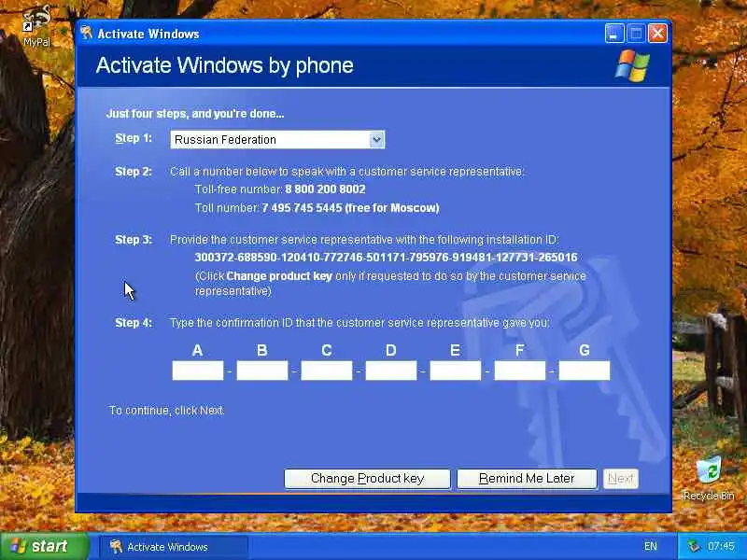Click the 'To continue, click Next.' text
The height and width of the screenshot is (560, 747).
pos(167,411)
